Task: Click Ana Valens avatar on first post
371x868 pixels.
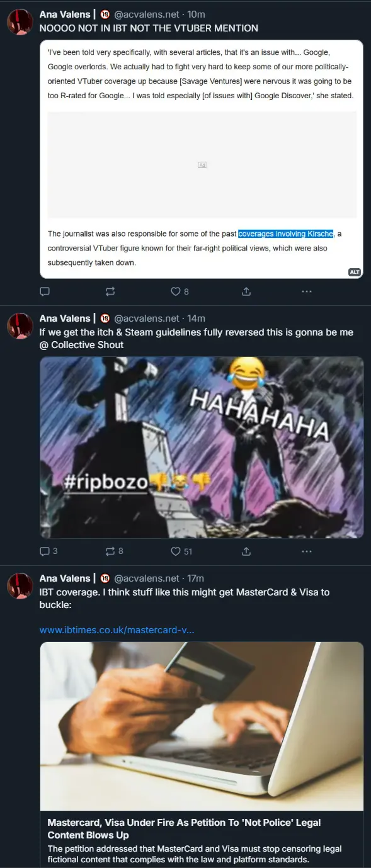Action: 20,22
